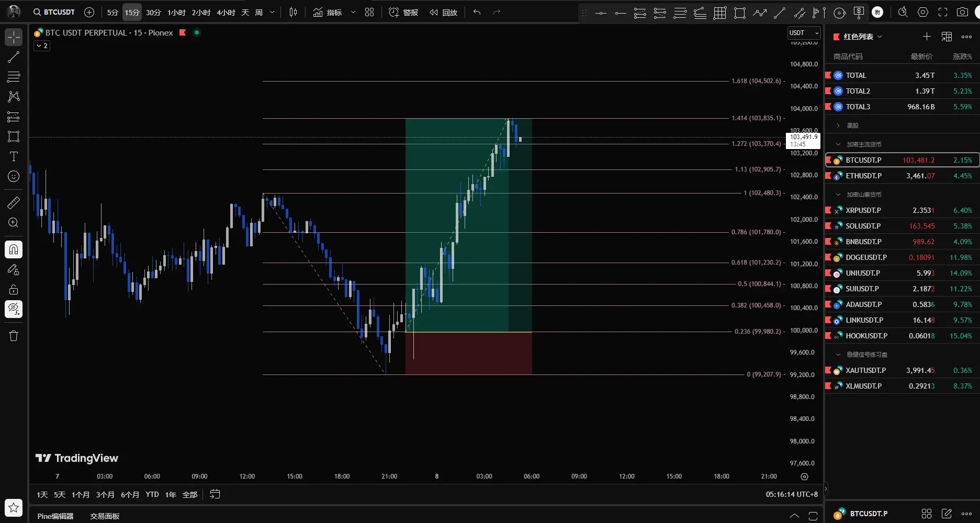
Task: Select the trend line drawing tool
Action: 14,57
